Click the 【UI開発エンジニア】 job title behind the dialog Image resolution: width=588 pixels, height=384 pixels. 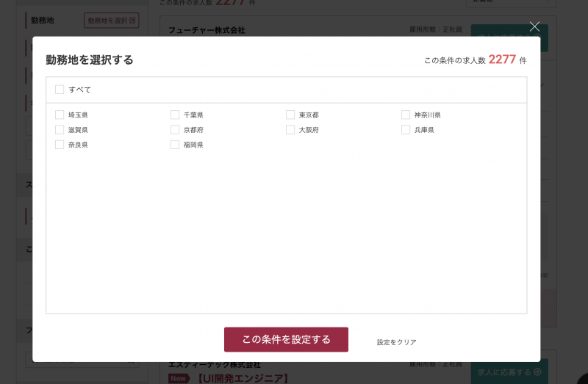click(243, 378)
